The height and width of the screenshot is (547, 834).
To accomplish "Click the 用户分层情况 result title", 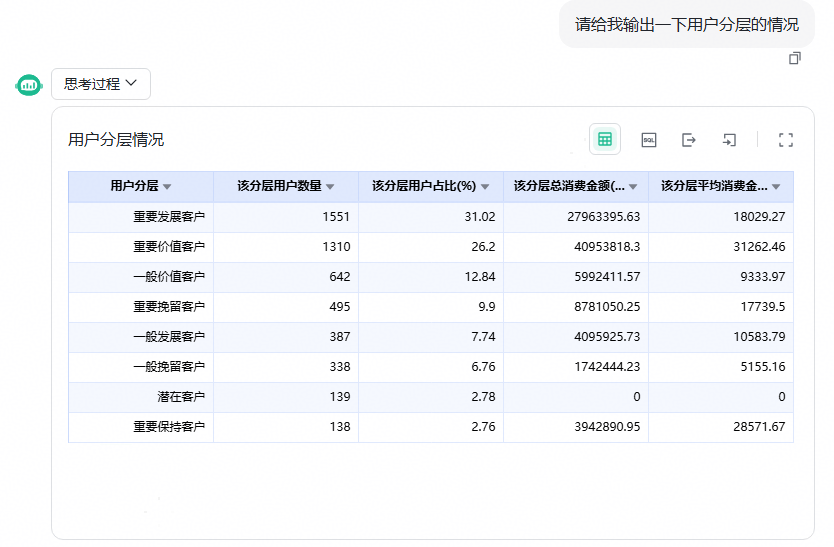I will (x=116, y=140).
